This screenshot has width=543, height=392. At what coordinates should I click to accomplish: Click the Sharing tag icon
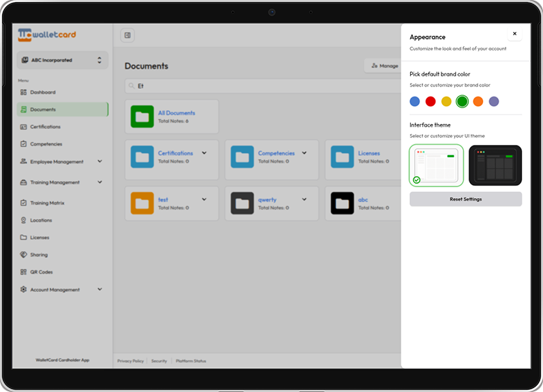(x=23, y=255)
